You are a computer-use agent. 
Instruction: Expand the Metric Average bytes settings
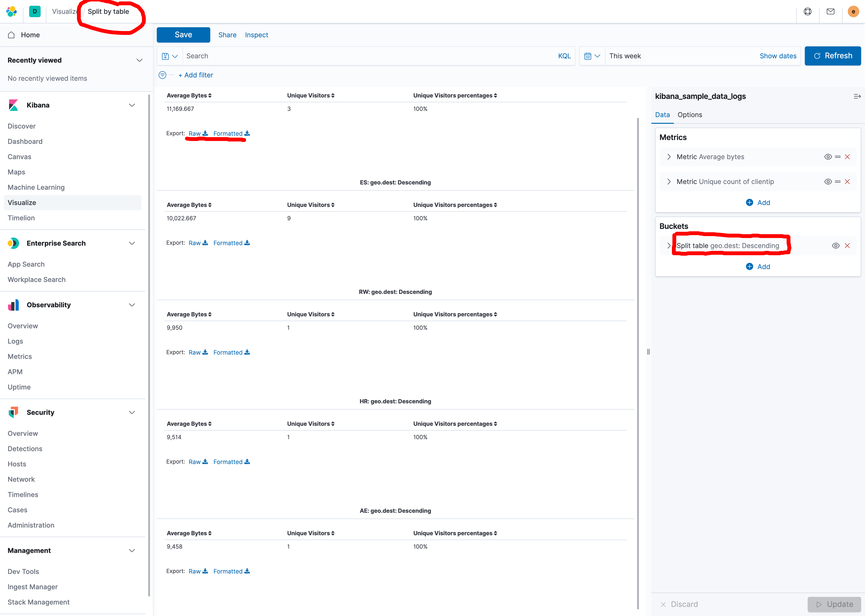(669, 157)
